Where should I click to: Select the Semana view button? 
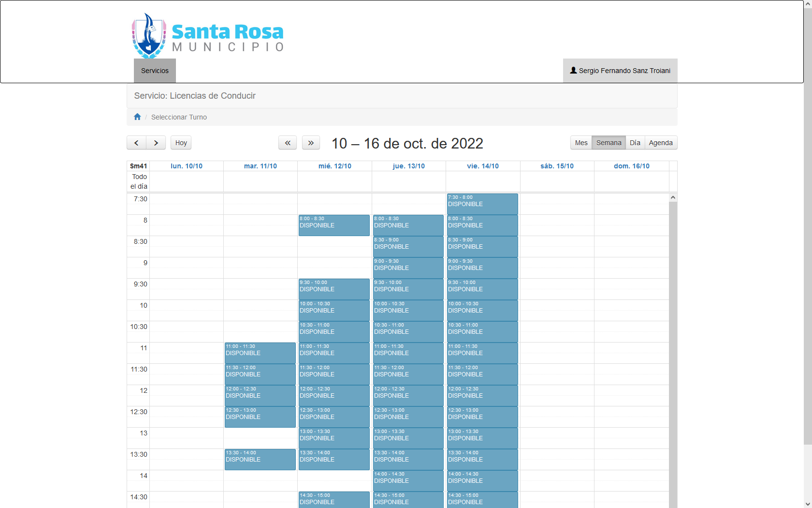point(609,143)
